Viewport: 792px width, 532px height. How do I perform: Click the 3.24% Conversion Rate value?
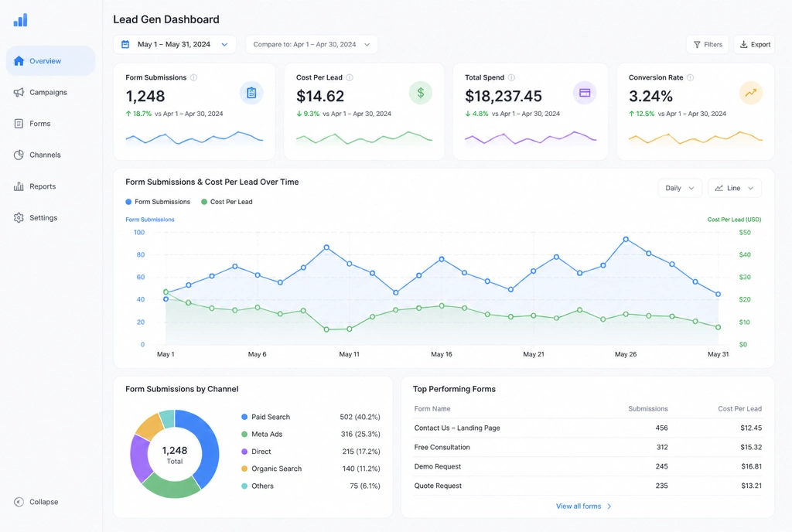click(650, 96)
